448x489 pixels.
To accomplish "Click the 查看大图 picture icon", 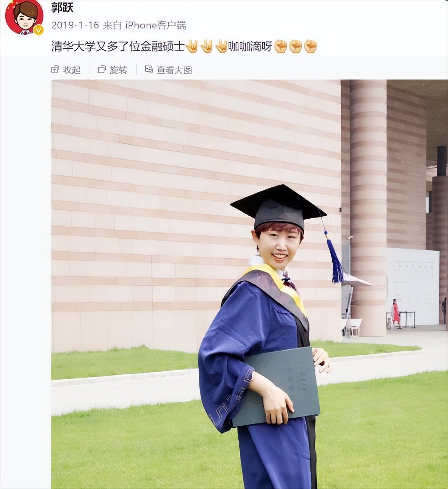I will click(149, 69).
